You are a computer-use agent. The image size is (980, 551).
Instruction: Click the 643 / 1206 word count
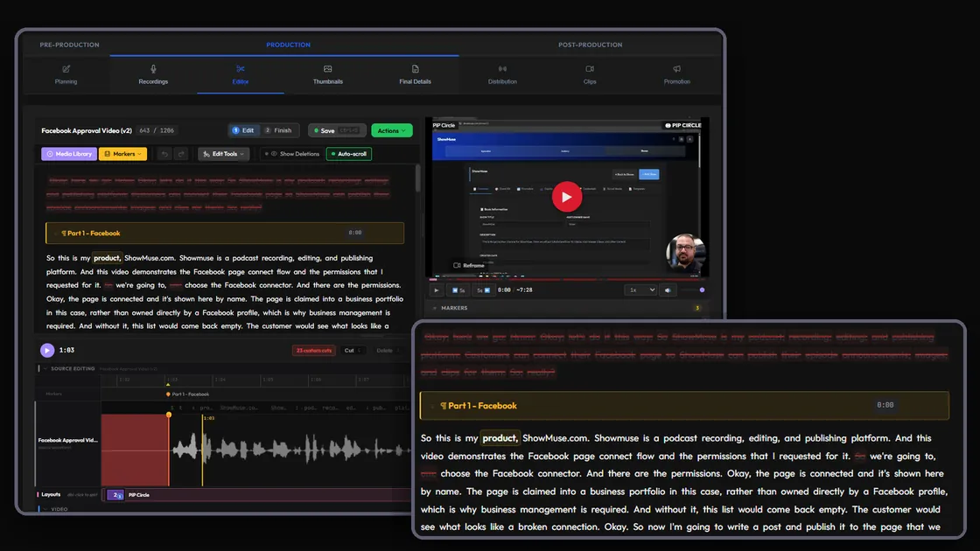point(157,130)
